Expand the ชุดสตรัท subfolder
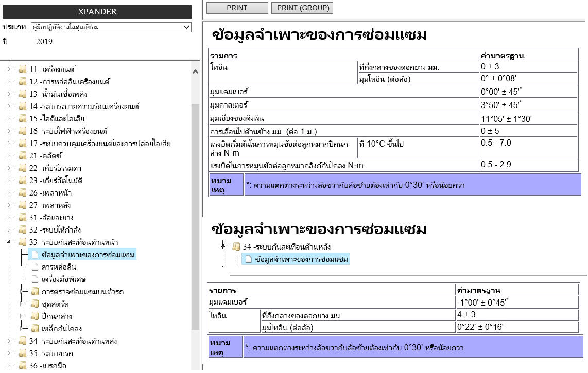Screen dimensions: 588x373 click(22, 304)
